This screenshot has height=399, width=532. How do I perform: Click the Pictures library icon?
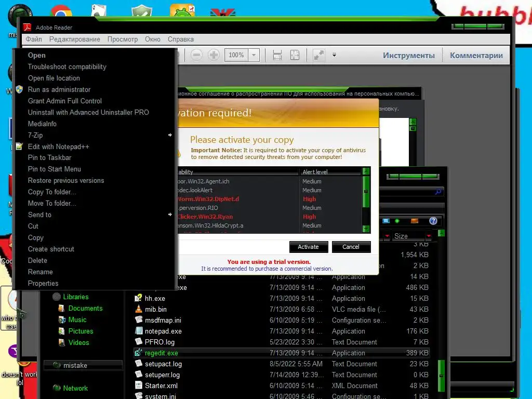tap(61, 331)
